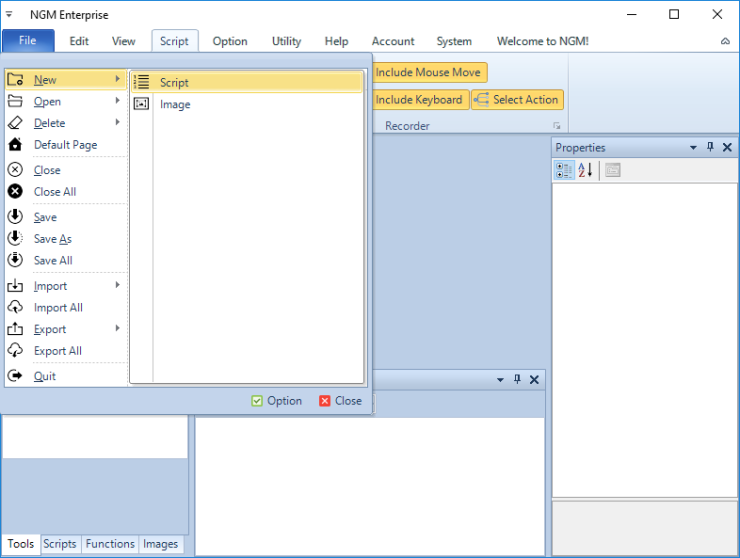
Task: Open the Properties panel dropdown arrow
Action: point(693,148)
